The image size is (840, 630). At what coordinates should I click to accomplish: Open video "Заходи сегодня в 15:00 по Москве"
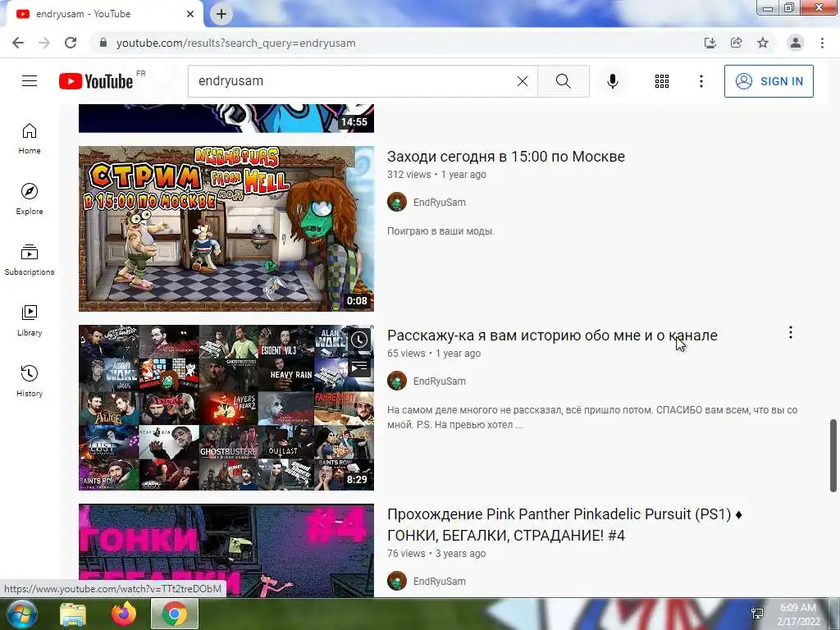click(x=505, y=157)
